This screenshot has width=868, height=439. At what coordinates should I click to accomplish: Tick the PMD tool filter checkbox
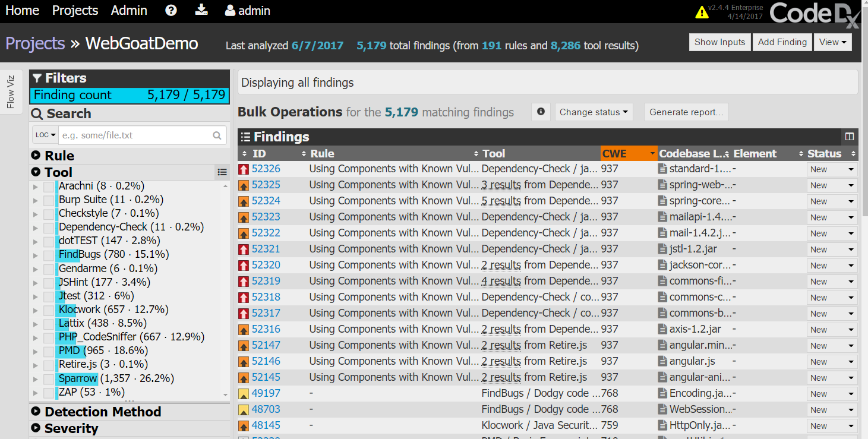[x=49, y=351]
